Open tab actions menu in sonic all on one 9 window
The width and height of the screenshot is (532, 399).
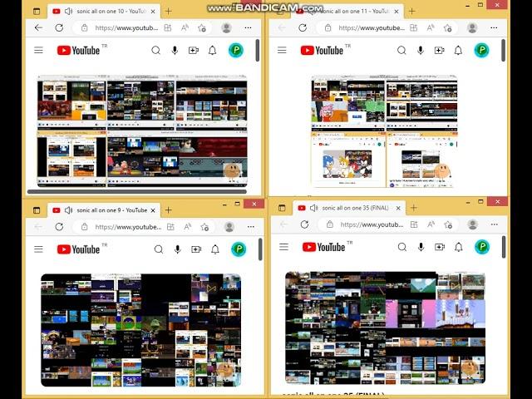37,210
